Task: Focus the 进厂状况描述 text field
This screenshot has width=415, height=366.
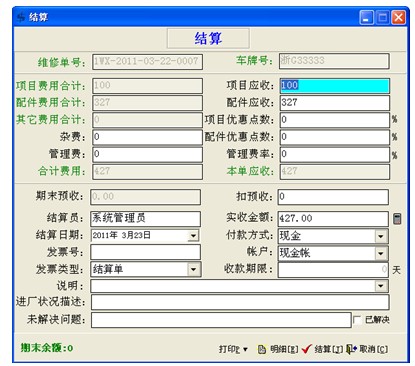Action: (x=240, y=302)
